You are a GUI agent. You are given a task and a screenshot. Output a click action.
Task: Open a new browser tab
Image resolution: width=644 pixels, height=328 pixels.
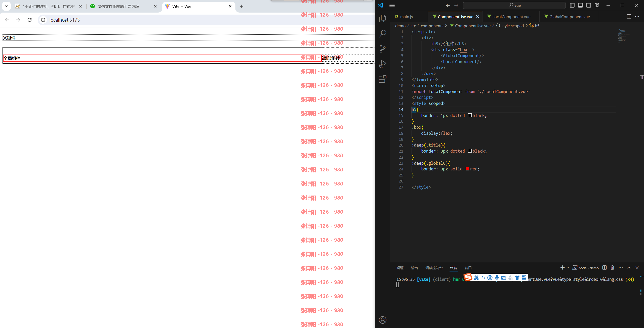pos(242,6)
